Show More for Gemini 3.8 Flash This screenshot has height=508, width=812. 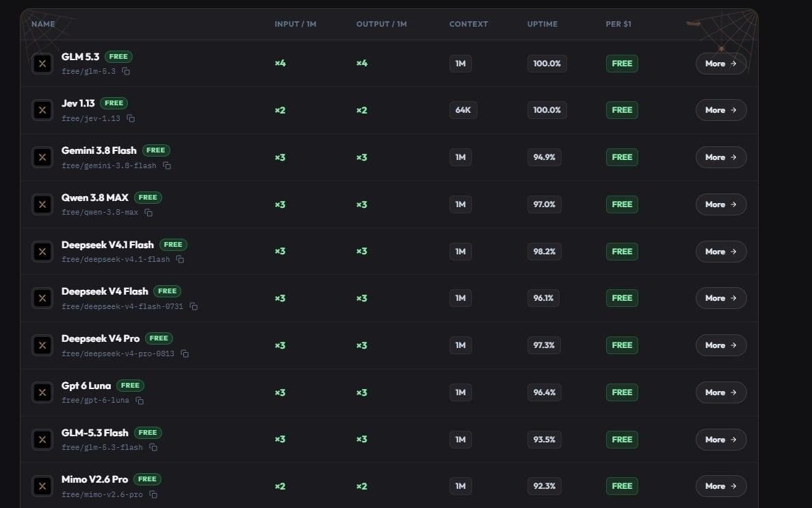pyautogui.click(x=721, y=157)
